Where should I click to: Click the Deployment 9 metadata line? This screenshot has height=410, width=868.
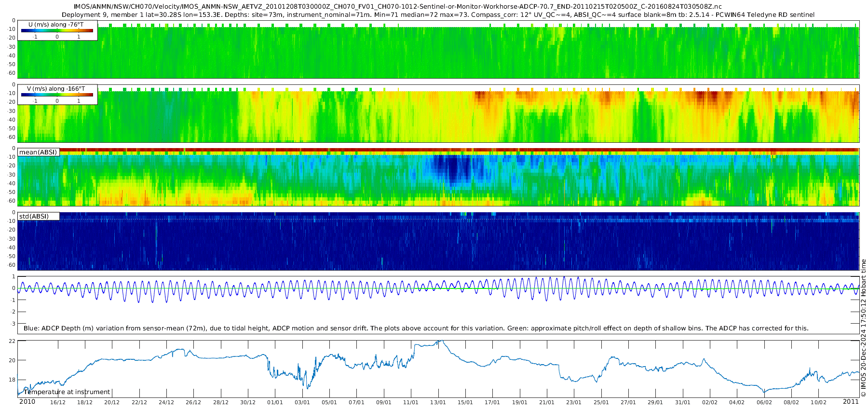438,14
